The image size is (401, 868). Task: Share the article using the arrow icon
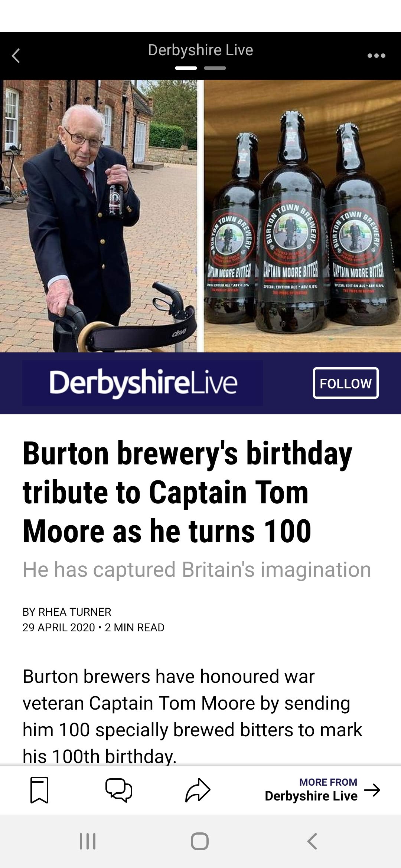(x=198, y=790)
